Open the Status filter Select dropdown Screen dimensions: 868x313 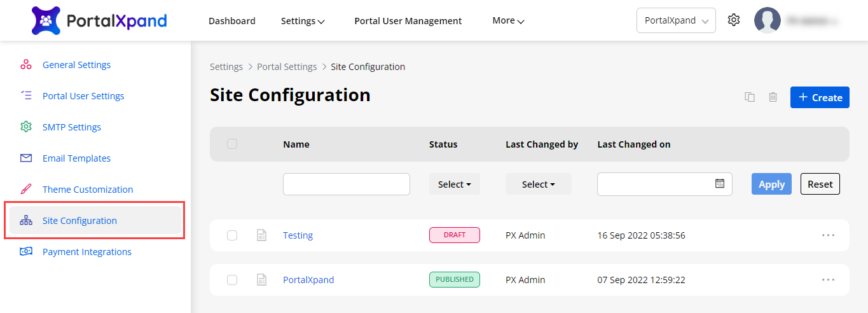(454, 184)
